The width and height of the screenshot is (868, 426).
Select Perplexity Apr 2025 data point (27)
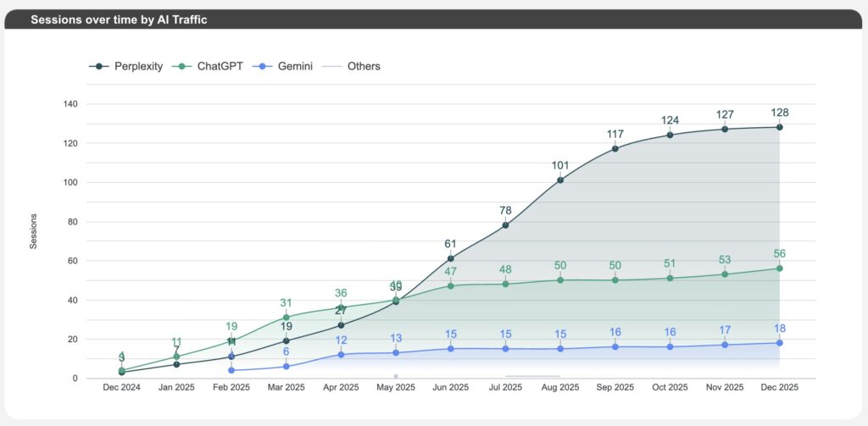click(341, 325)
